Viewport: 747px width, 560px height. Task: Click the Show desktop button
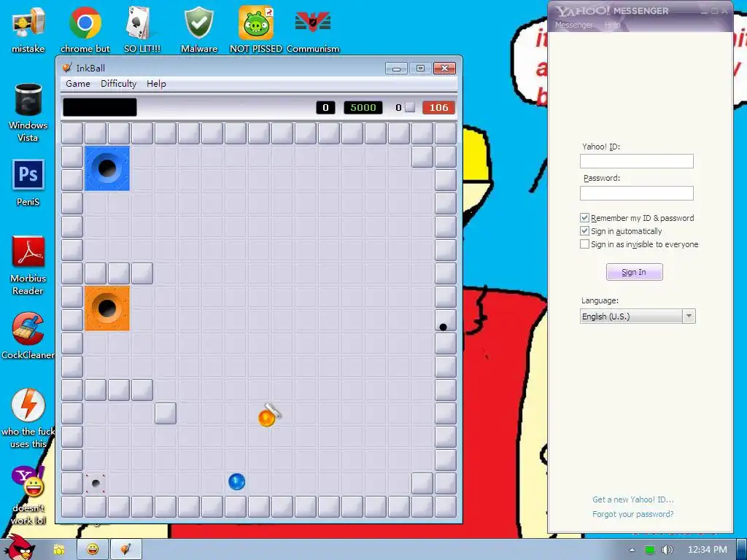coord(742,550)
